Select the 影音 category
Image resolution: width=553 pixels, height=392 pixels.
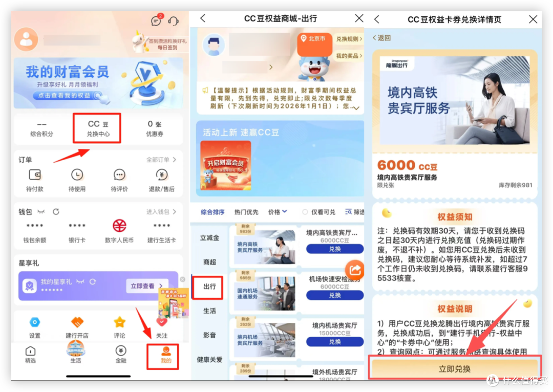point(209,335)
